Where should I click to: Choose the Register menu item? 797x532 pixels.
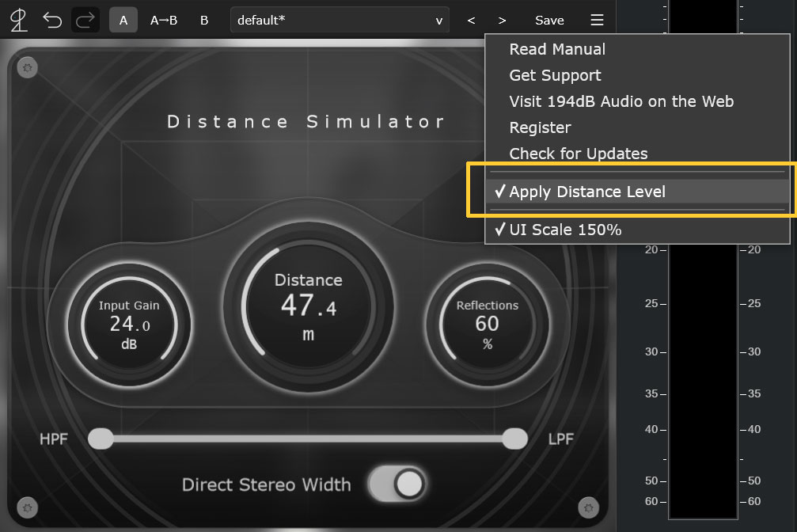(637, 127)
